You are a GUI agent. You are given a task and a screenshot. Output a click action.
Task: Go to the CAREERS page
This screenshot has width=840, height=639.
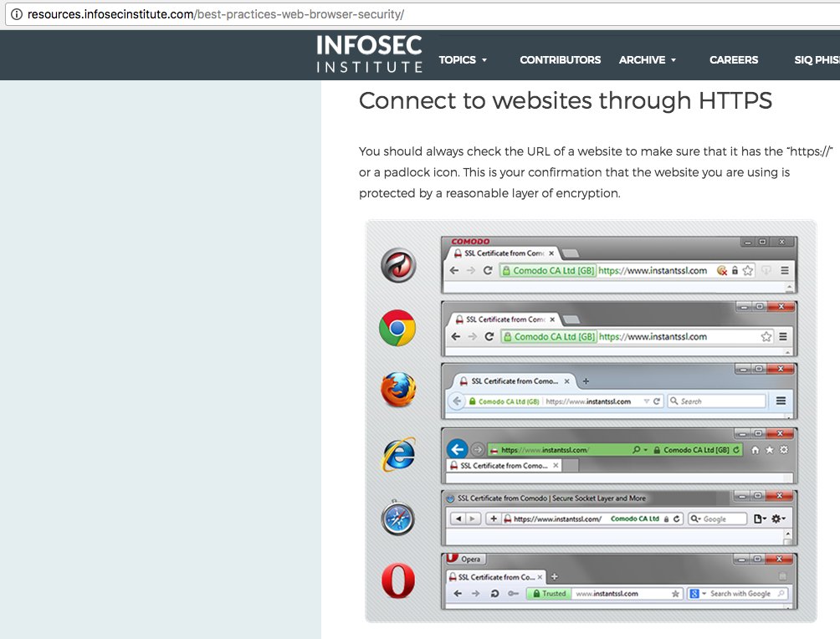coord(734,60)
